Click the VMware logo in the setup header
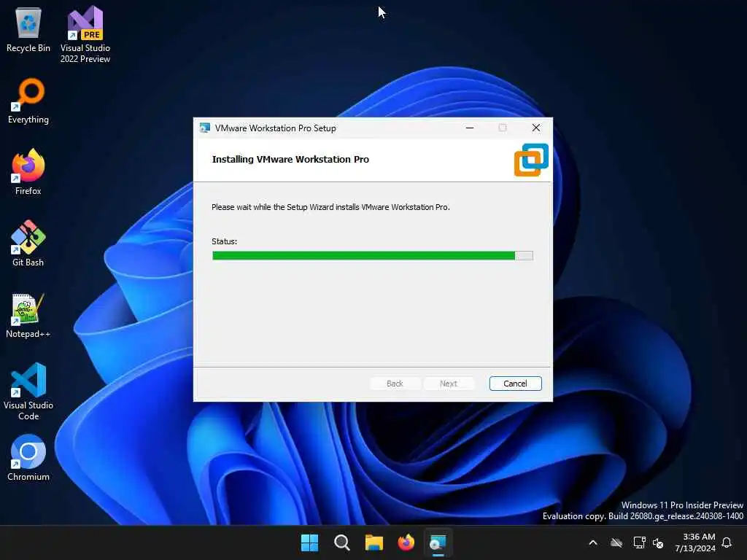 click(x=531, y=160)
